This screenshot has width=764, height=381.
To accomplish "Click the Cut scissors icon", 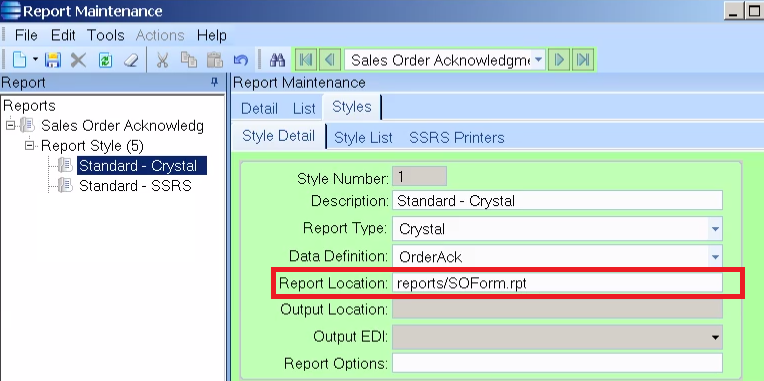I will point(162,60).
